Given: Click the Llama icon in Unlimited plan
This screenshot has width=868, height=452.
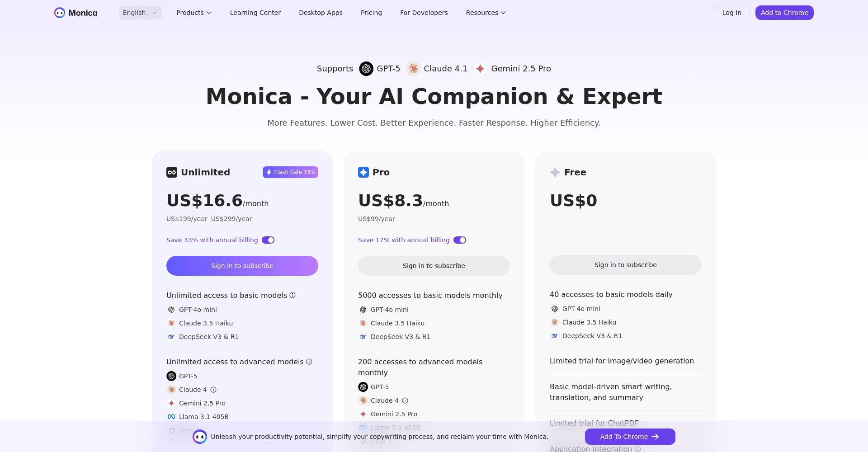Looking at the screenshot, I should pos(171,417).
